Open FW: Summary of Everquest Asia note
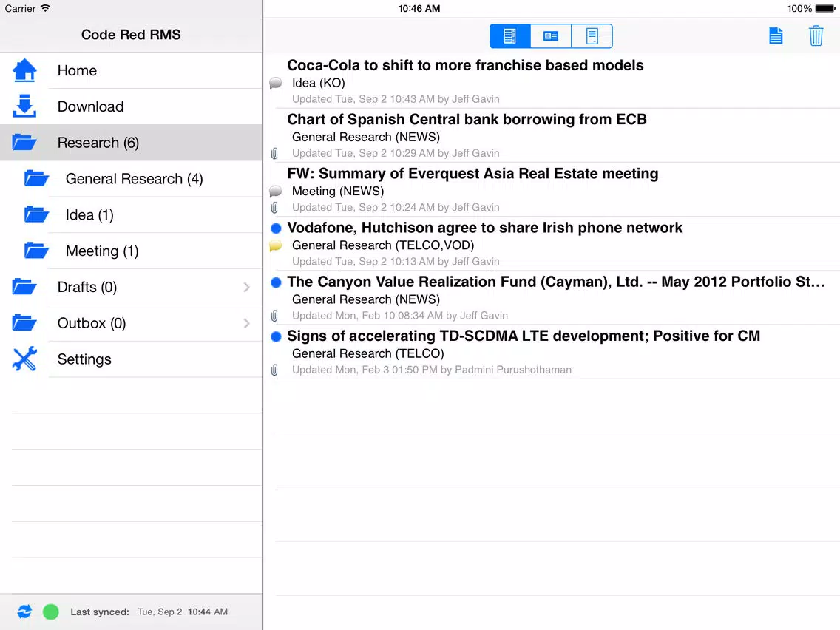 tap(552, 189)
